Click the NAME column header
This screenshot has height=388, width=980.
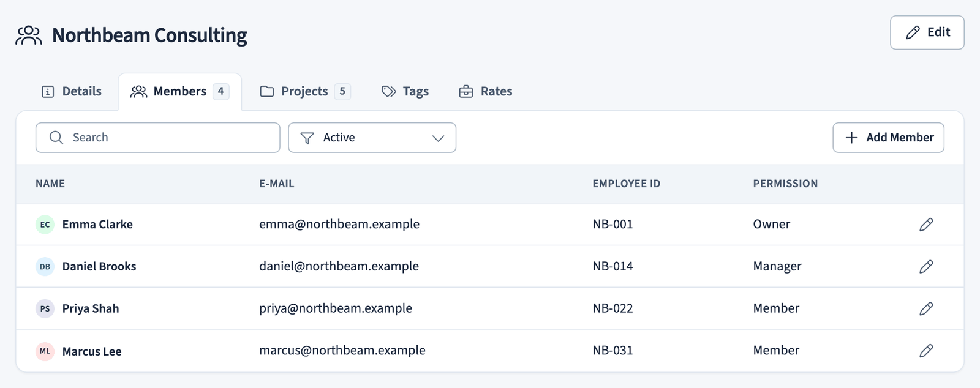click(x=50, y=184)
